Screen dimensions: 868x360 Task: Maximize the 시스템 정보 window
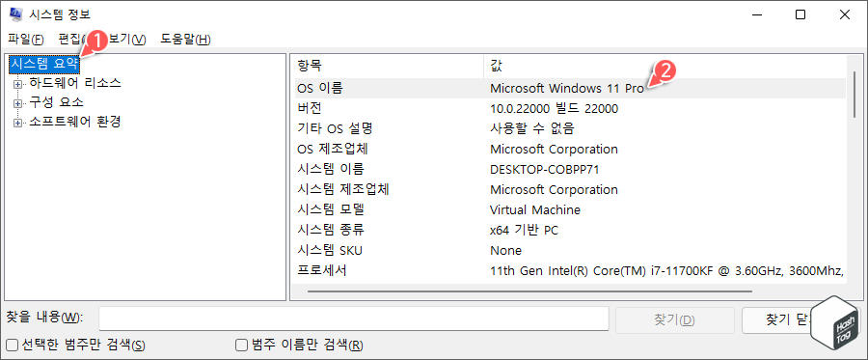(x=800, y=14)
